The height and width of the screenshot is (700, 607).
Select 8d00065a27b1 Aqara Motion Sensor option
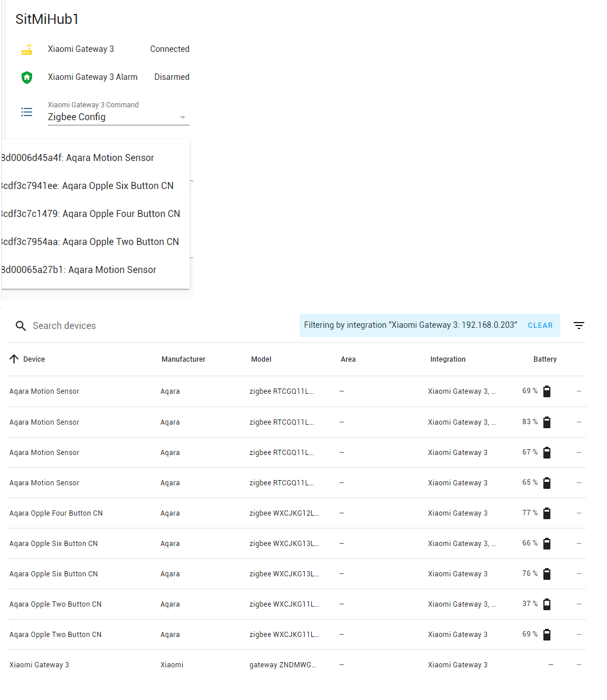tap(96, 270)
